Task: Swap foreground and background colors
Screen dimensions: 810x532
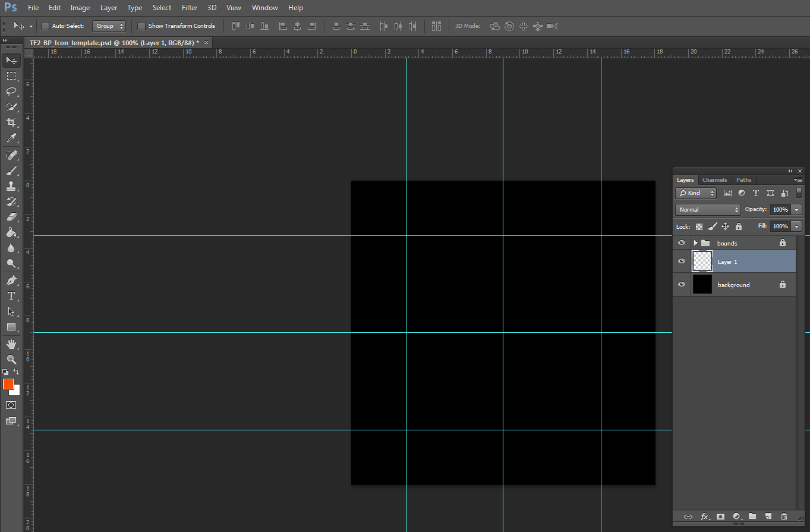Action: coord(16,372)
